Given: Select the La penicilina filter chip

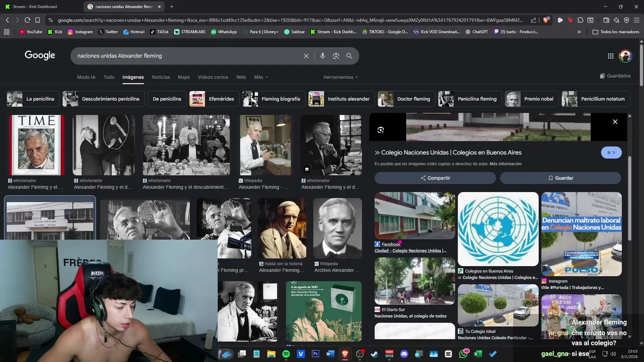Looking at the screenshot, I should tap(33, 99).
